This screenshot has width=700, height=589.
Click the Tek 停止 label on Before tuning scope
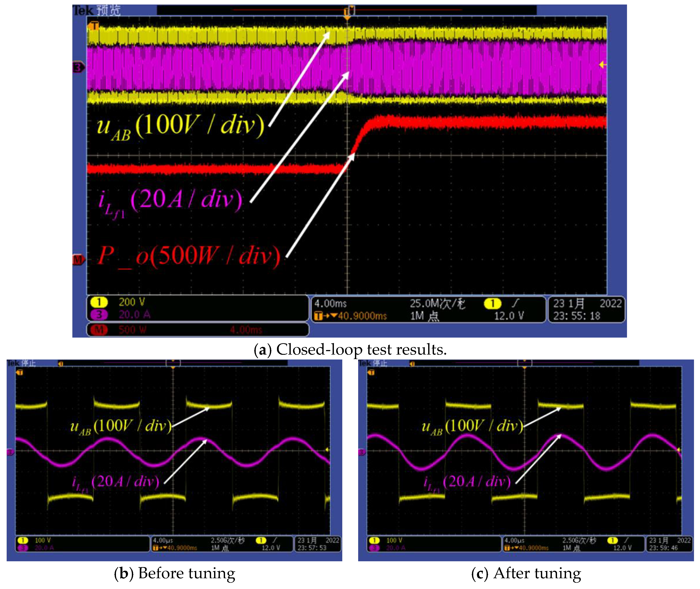[x=21, y=363]
